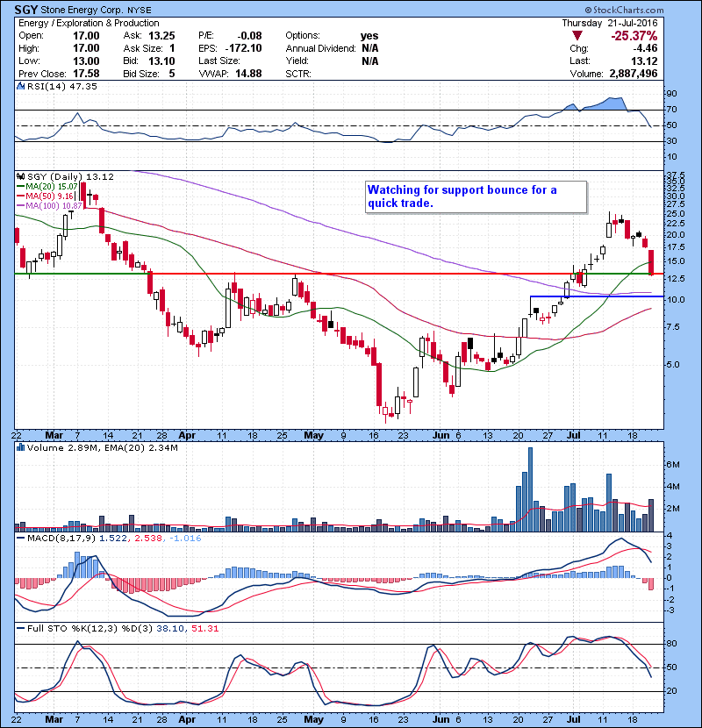Click the 90 label on RSI axis
Image resolution: width=702 pixels, height=728 pixels.
672,93
